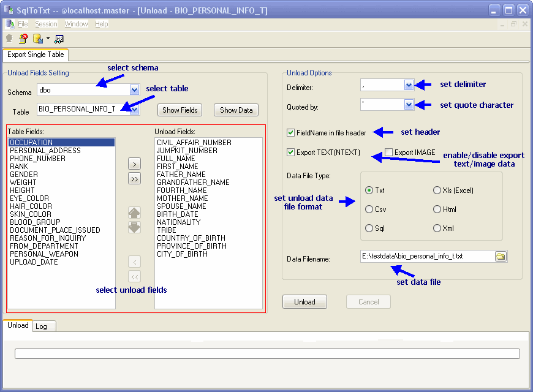
Task: Select GRANDFATHER_NAME in Unload Fields
Action: [208, 183]
